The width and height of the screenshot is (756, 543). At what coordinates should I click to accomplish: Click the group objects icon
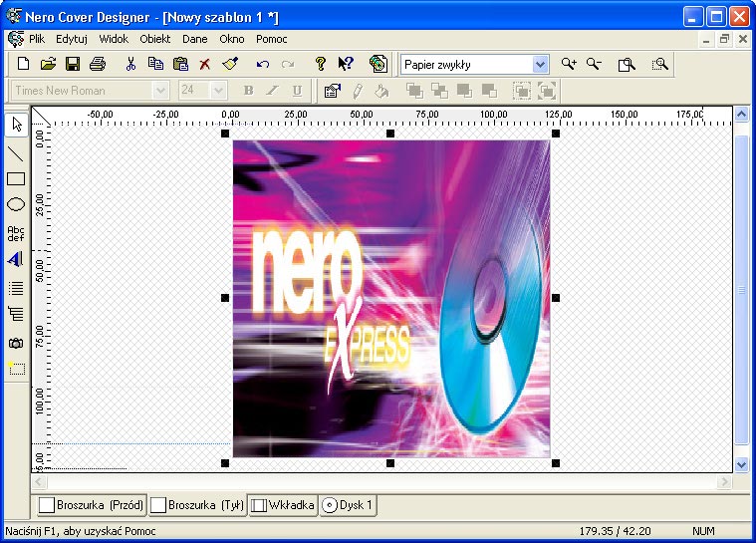point(522,91)
